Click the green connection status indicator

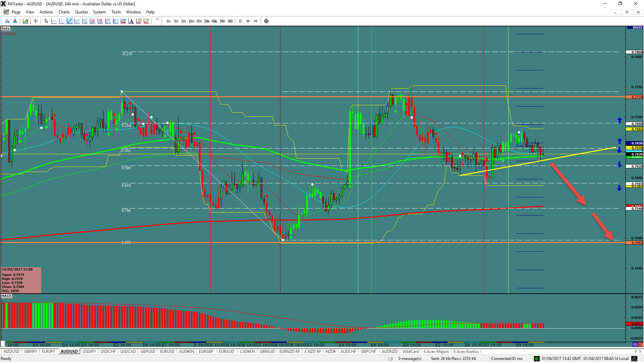click(x=537, y=359)
